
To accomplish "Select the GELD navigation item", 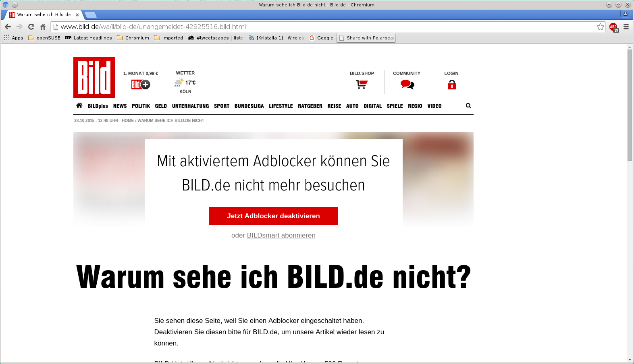I will tap(161, 106).
